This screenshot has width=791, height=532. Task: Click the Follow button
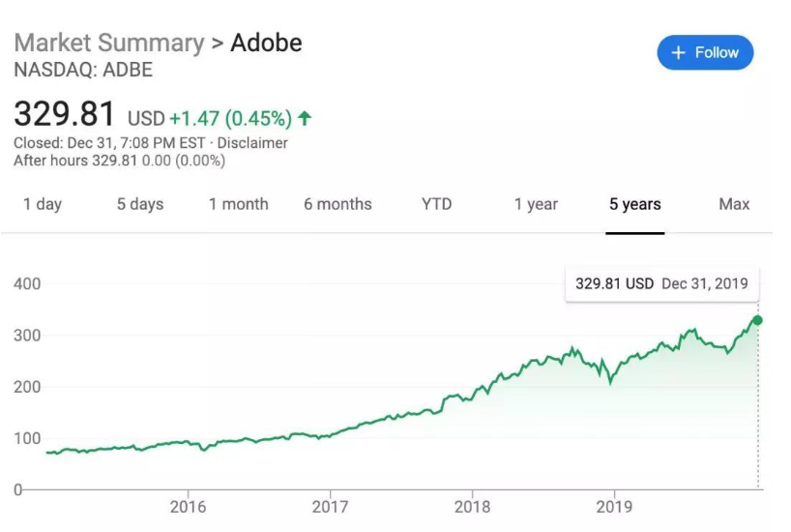click(x=705, y=52)
